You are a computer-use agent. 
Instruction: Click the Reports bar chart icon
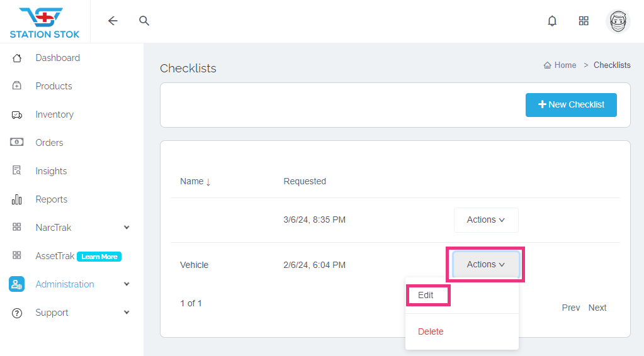[x=17, y=199]
